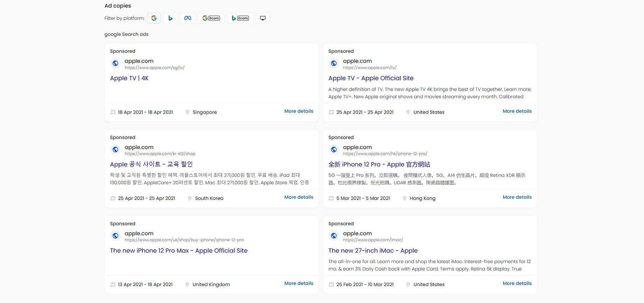This screenshot has height=303, width=644.
Task: Open Apple TV - Apple Official Site headline
Action: click(371, 78)
